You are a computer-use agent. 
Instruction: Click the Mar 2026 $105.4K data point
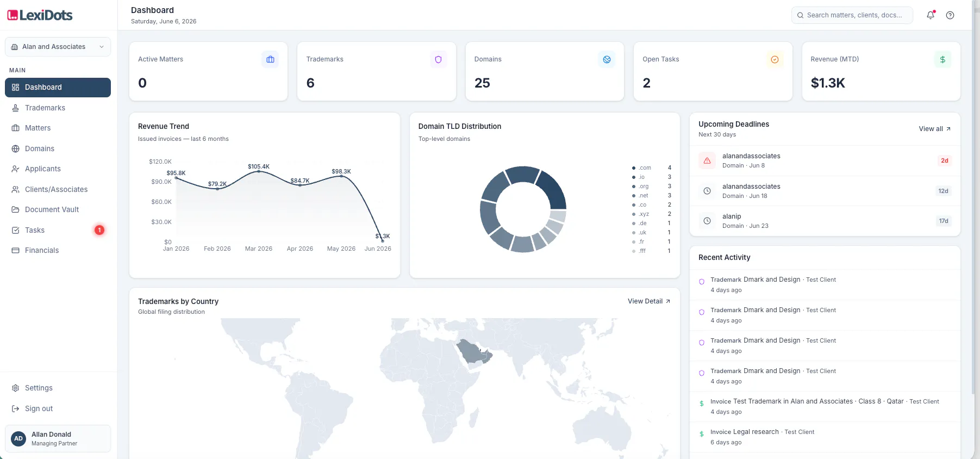(x=259, y=171)
